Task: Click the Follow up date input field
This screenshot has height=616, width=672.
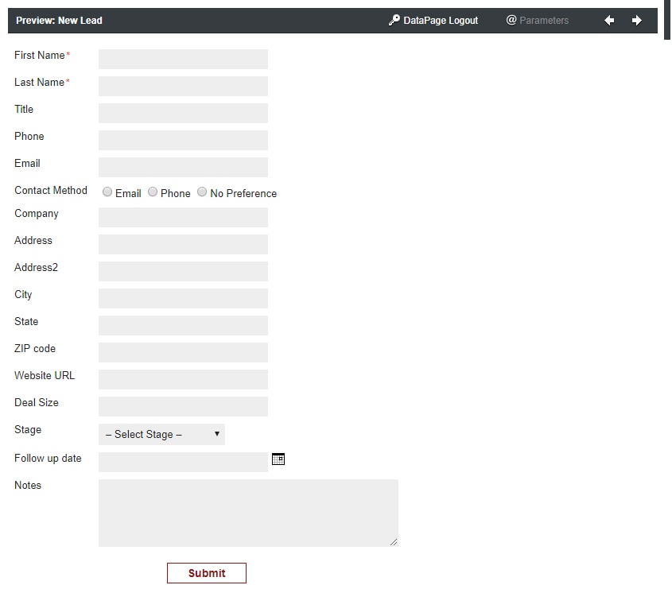Action: coord(183,463)
